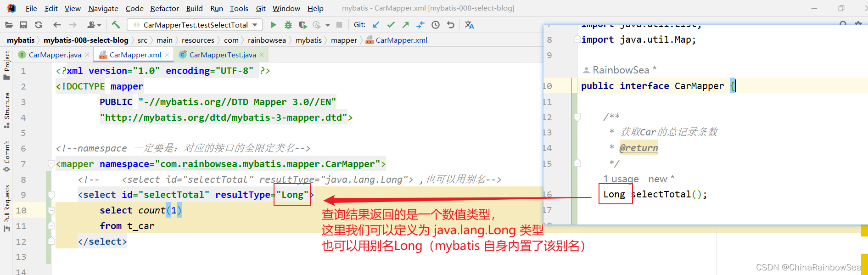Click the Translate icon in toolbar
Viewport: 868px width, 275px height.
(469, 25)
